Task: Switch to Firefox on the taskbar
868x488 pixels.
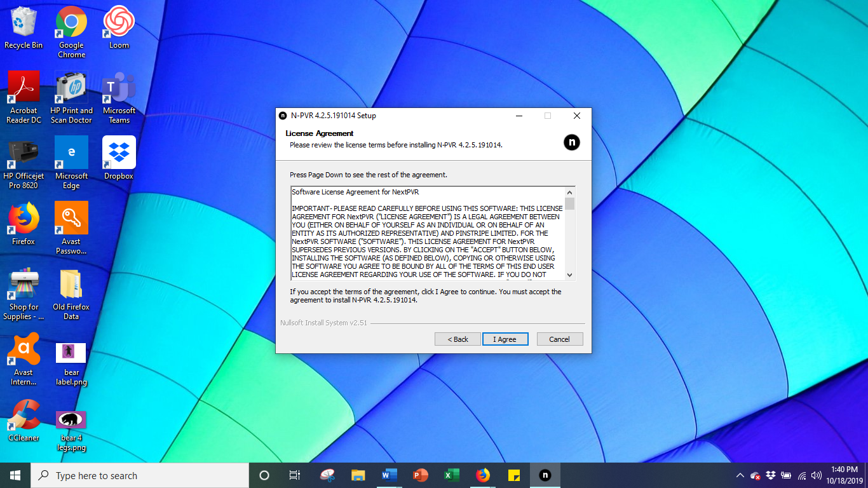Action: (483, 475)
